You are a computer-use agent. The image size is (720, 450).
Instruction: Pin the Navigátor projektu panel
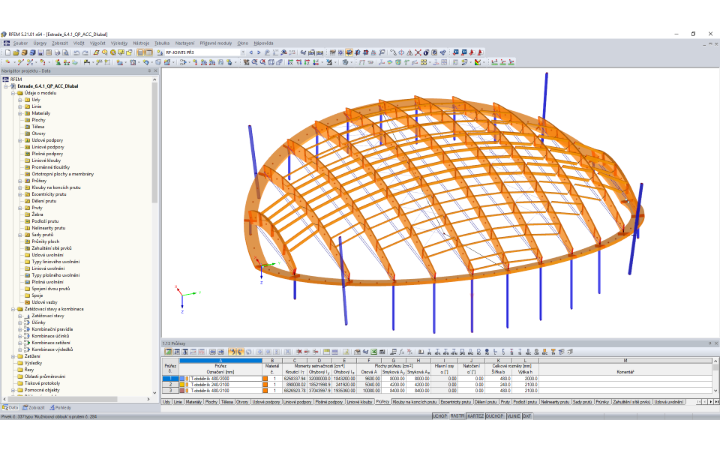[149, 71]
